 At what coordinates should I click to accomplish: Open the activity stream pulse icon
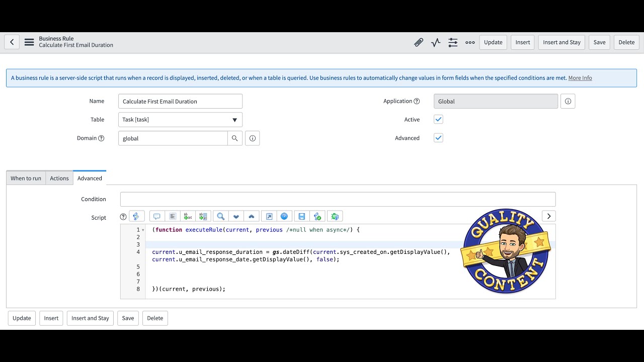point(435,42)
